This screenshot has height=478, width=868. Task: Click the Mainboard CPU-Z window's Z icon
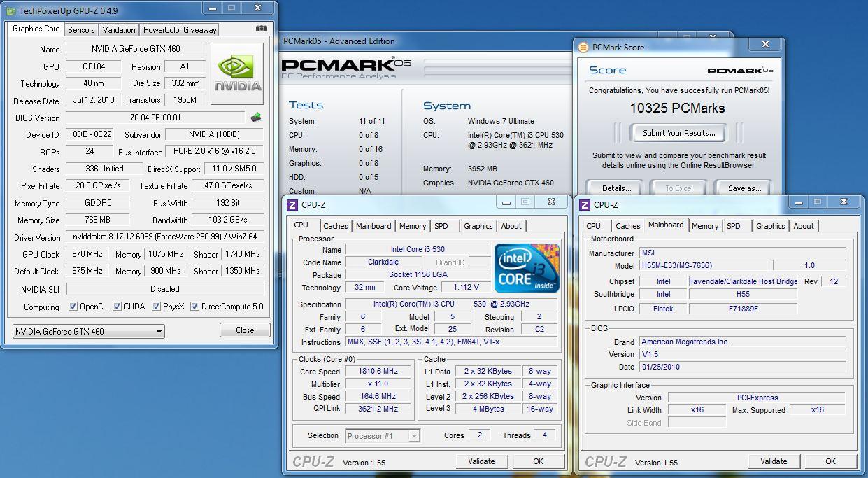click(x=585, y=204)
